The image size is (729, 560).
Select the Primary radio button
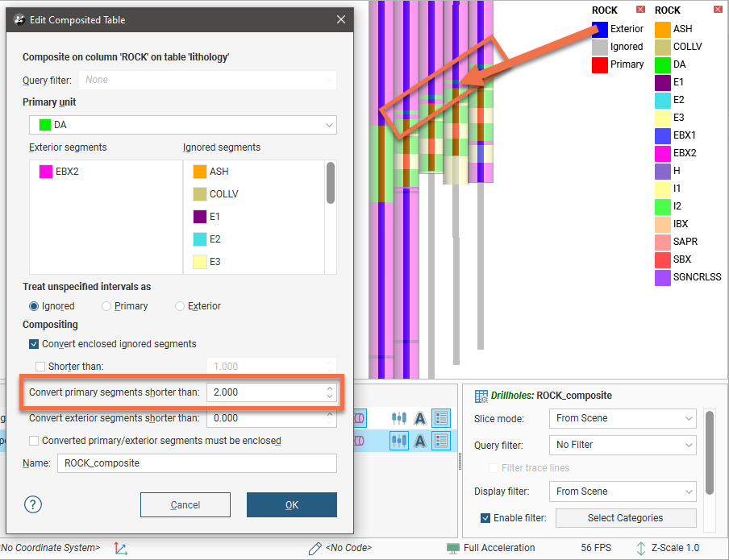click(106, 306)
